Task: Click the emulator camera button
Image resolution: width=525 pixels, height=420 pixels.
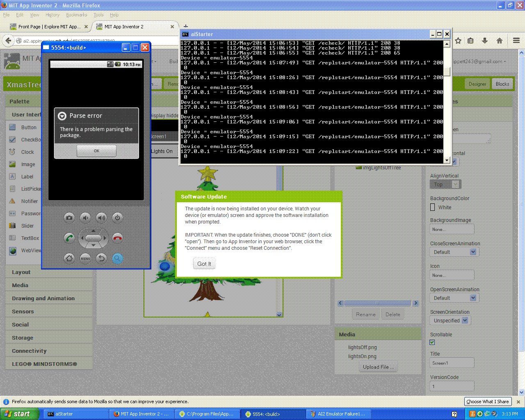Action: [69, 218]
